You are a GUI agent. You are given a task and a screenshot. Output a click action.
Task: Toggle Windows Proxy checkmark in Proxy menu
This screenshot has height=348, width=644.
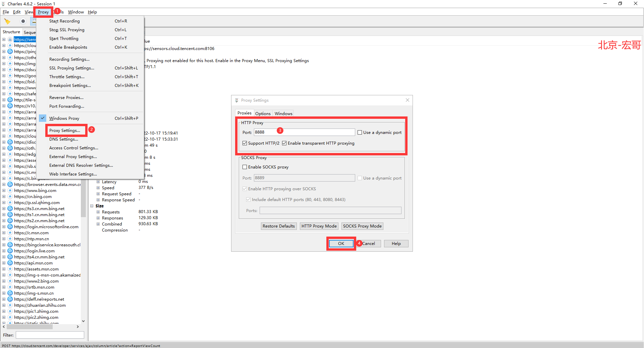click(x=43, y=118)
